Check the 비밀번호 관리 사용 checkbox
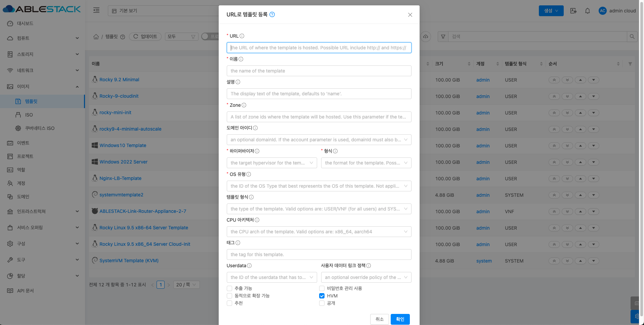 pos(322,288)
